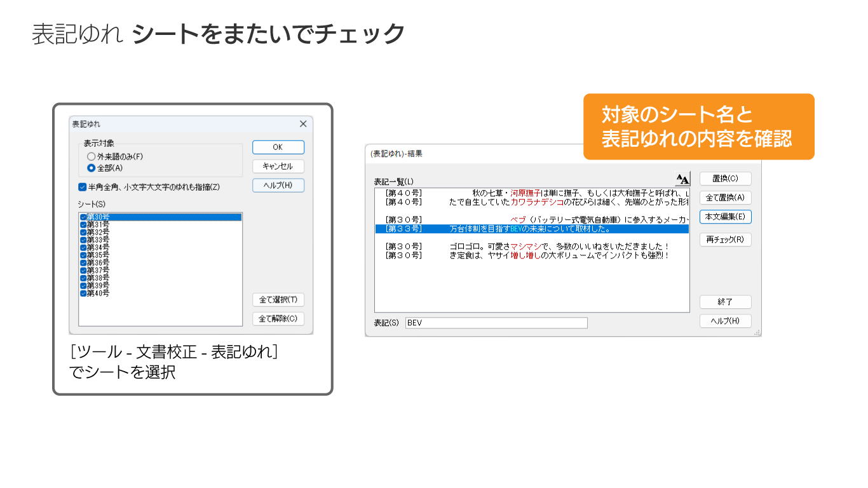868x488 pixels.
Task: Click 終了 to exit results
Action: [725, 302]
